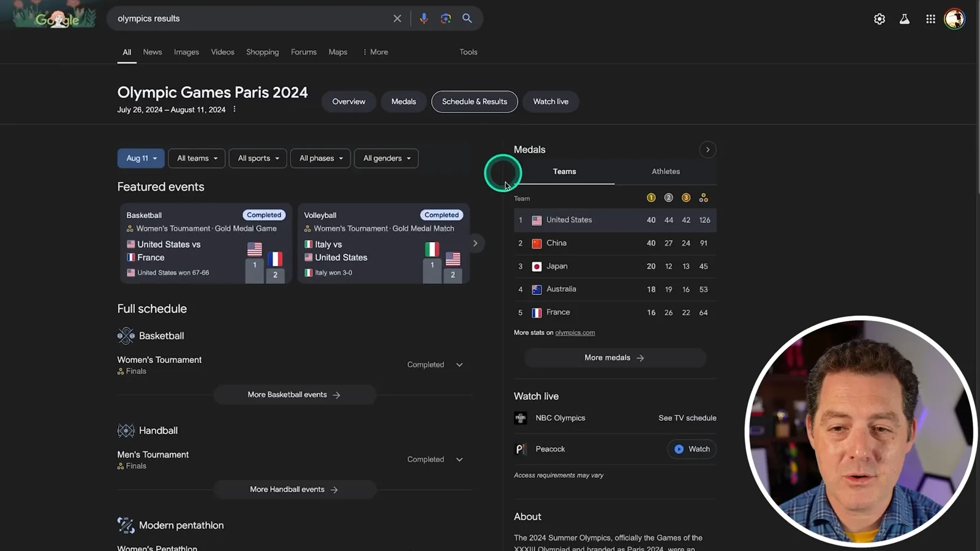Clear the search box with the X icon
980x551 pixels.
(397, 18)
